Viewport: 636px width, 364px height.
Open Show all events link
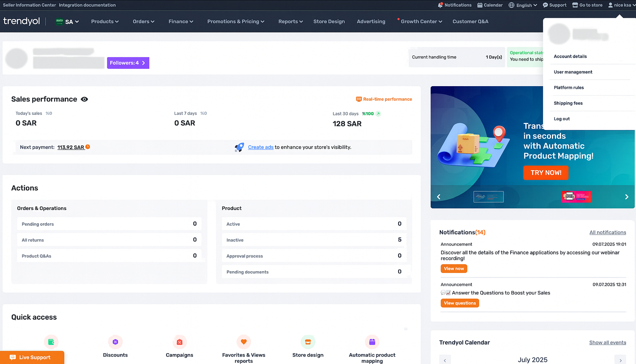[x=607, y=342]
